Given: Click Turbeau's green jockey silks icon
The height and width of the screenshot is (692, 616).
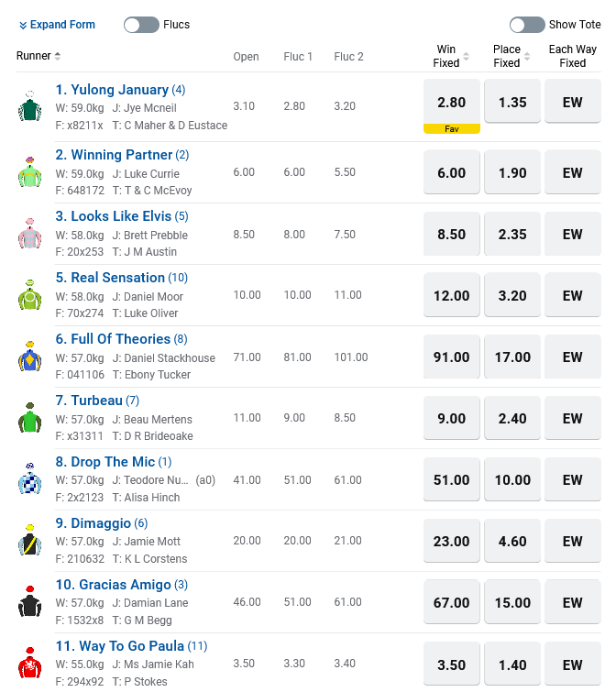Looking at the screenshot, I should point(30,418).
